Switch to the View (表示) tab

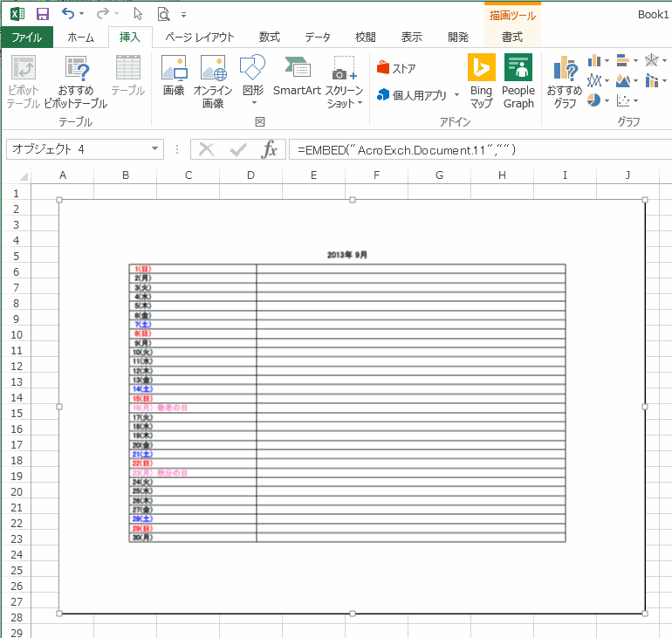411,38
